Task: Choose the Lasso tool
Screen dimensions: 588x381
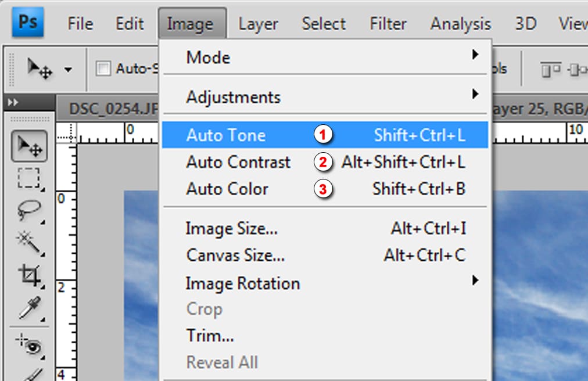Action: click(x=29, y=210)
